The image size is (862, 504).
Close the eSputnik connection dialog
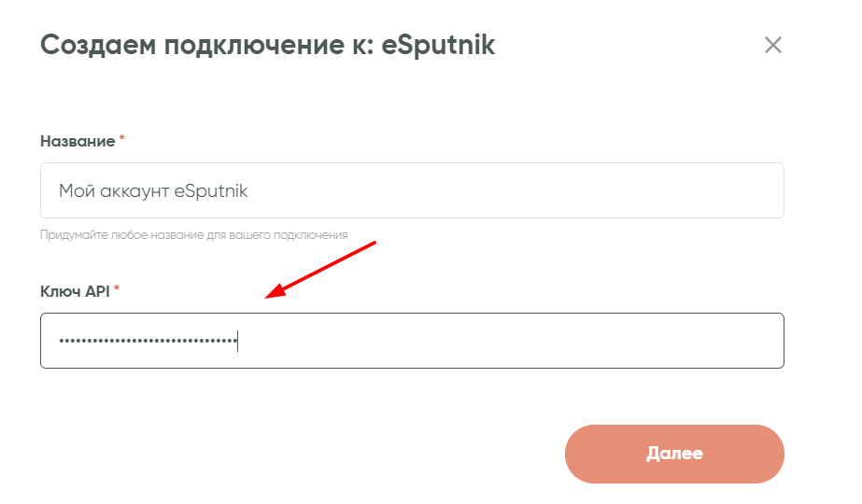[x=772, y=45]
